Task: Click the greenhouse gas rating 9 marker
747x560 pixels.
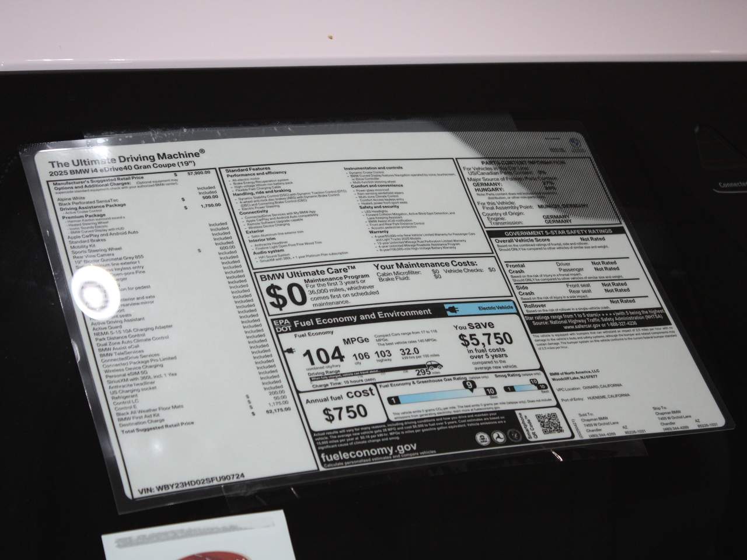Action: pyautogui.click(x=469, y=386)
